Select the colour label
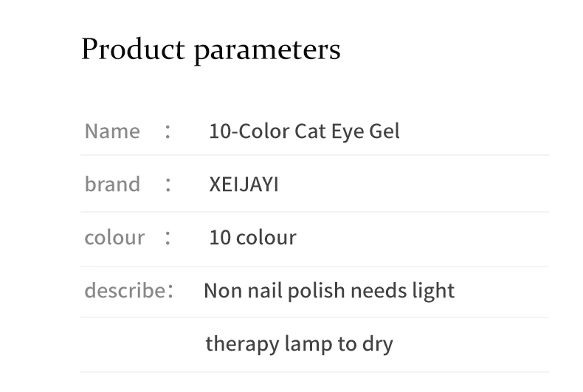The height and width of the screenshot is (392, 583). click(x=114, y=237)
